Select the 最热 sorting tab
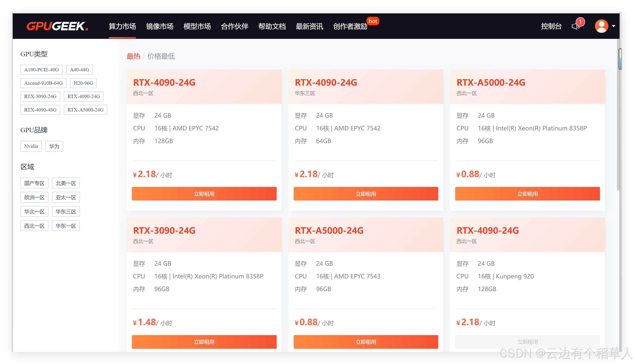 pos(133,56)
